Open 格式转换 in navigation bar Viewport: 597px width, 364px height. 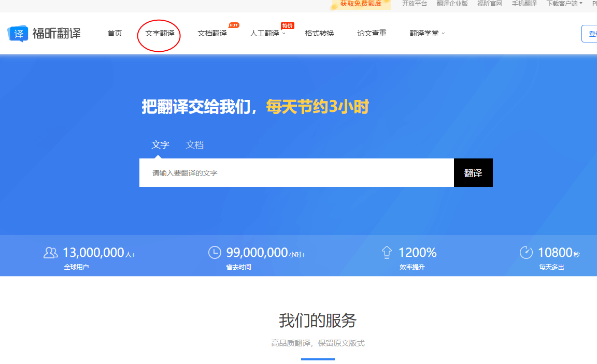click(x=319, y=34)
